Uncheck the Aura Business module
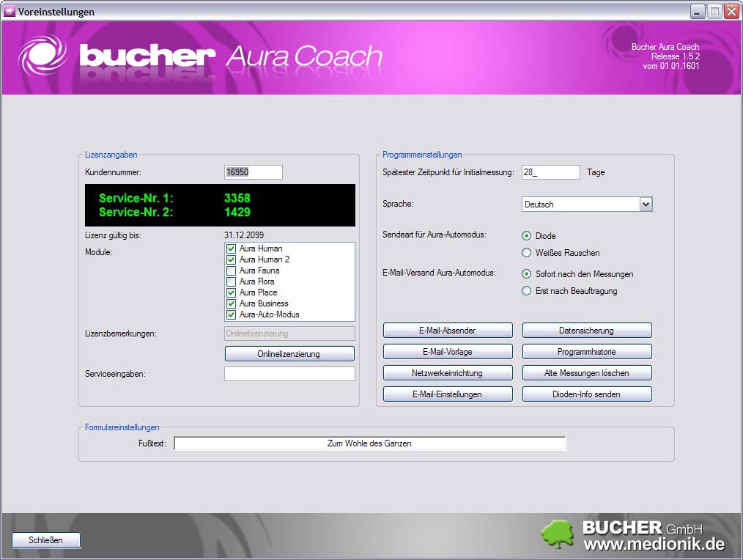This screenshot has height=560, width=743. [232, 303]
